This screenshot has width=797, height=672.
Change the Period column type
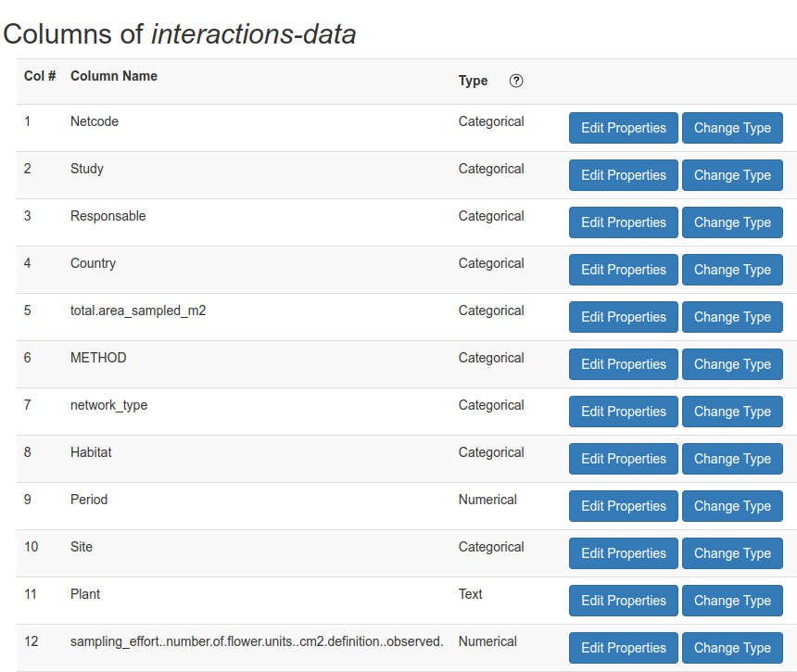tap(731, 506)
